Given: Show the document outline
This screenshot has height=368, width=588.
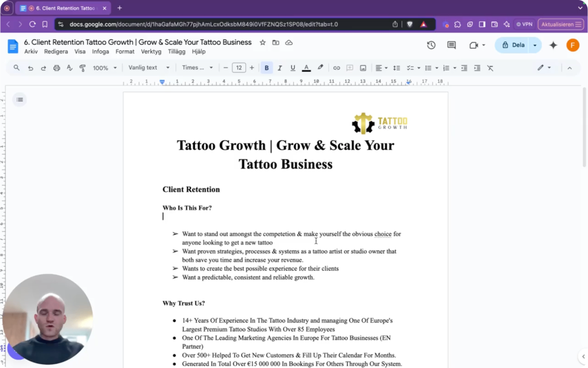Looking at the screenshot, I should [x=19, y=99].
